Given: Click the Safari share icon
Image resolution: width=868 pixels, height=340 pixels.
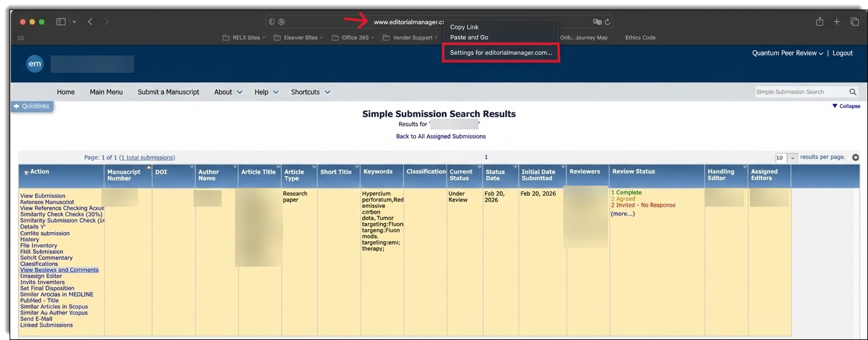Looking at the screenshot, I should pyautogui.click(x=819, y=22).
